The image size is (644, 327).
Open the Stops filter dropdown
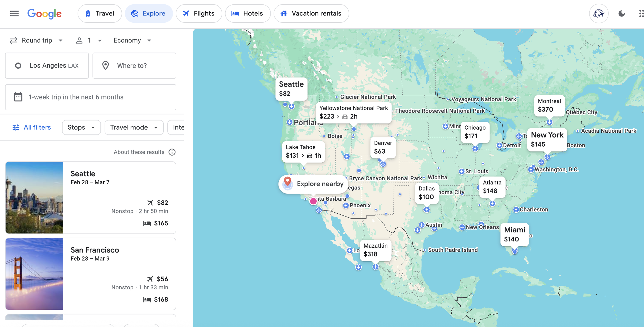[81, 127]
